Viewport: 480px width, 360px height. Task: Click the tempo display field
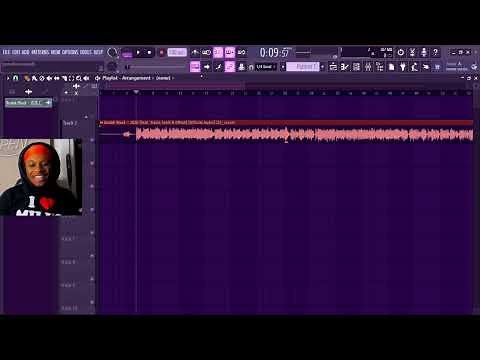(177, 53)
